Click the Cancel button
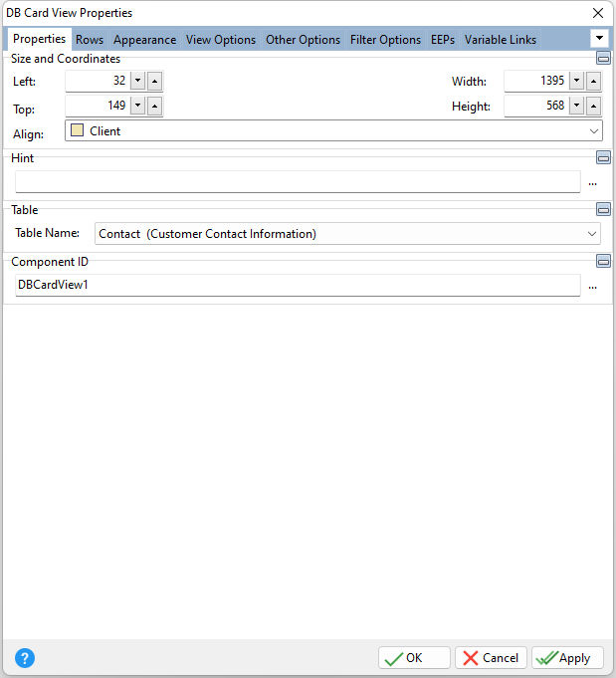 pos(491,658)
